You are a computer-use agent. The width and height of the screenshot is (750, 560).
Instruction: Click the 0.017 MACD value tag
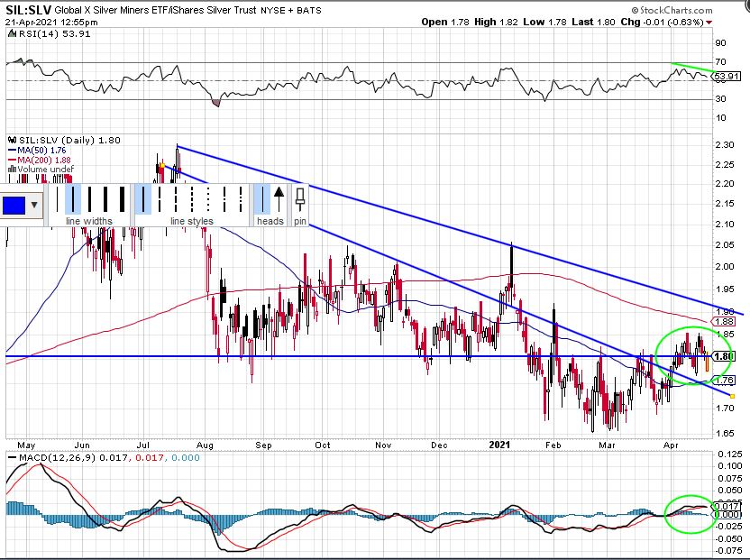click(x=727, y=506)
